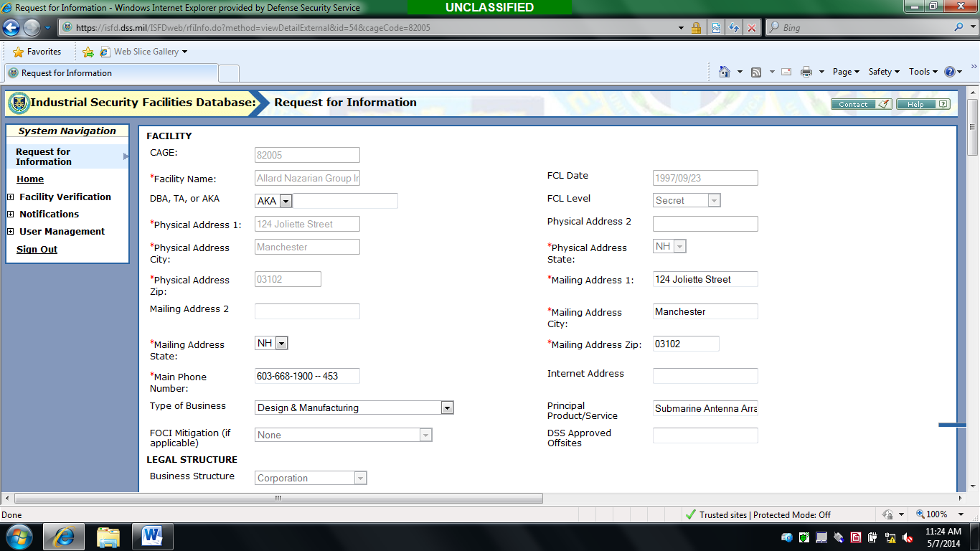The height and width of the screenshot is (551, 980).
Task: Open Microsoft Word from the taskbar
Action: [152, 537]
